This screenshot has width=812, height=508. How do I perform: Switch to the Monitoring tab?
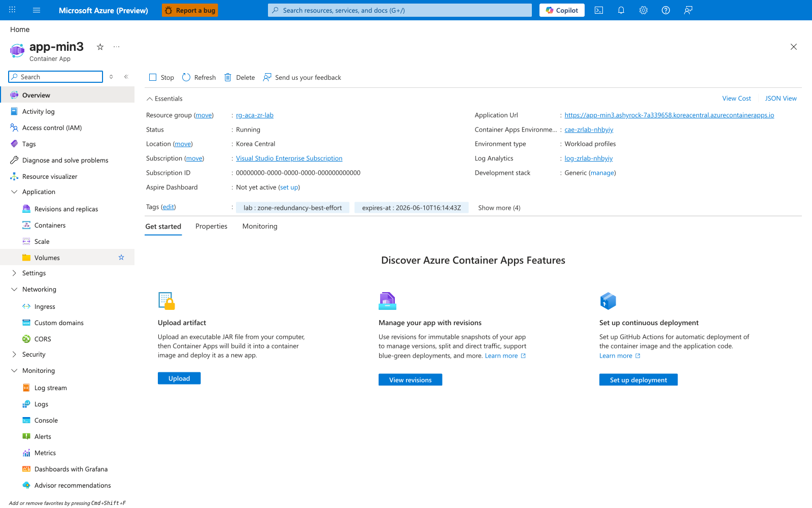260,226
